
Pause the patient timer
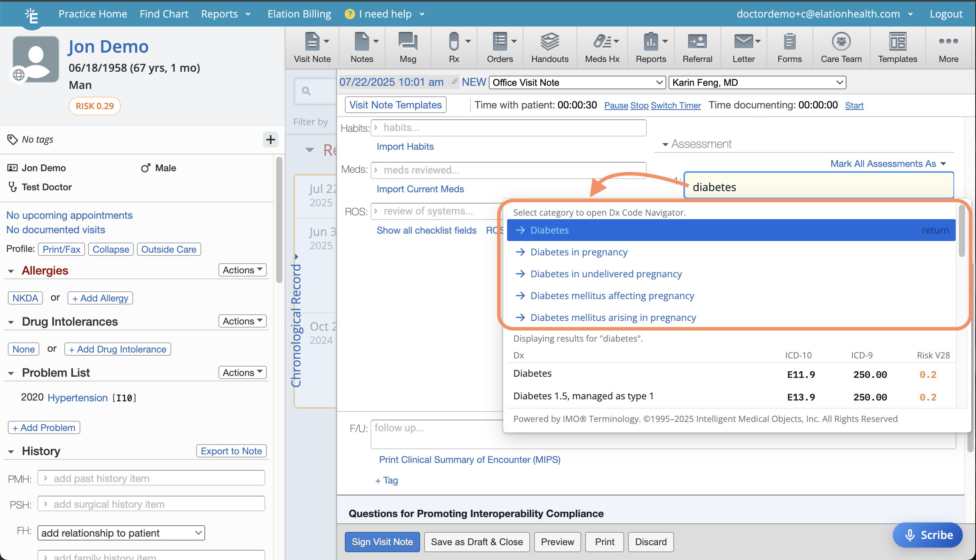pos(616,105)
